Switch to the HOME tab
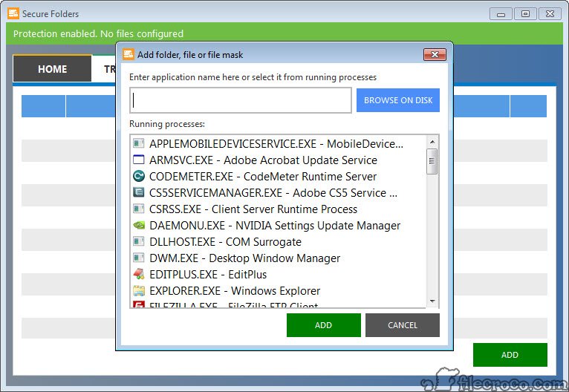This screenshot has height=392, width=569. coord(52,69)
